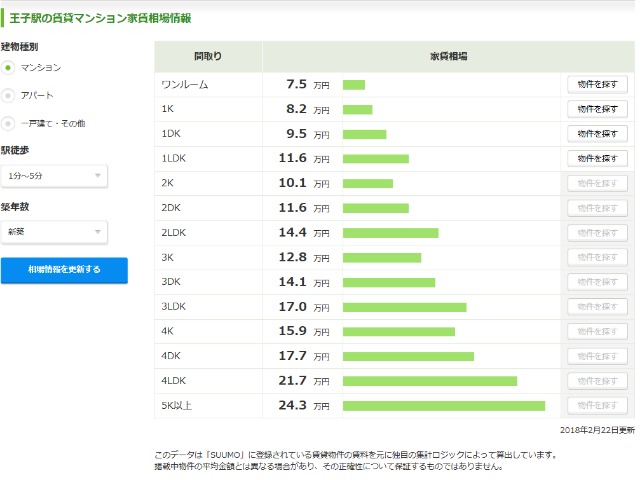Click the blue 相場情報を更新する button

64,269
